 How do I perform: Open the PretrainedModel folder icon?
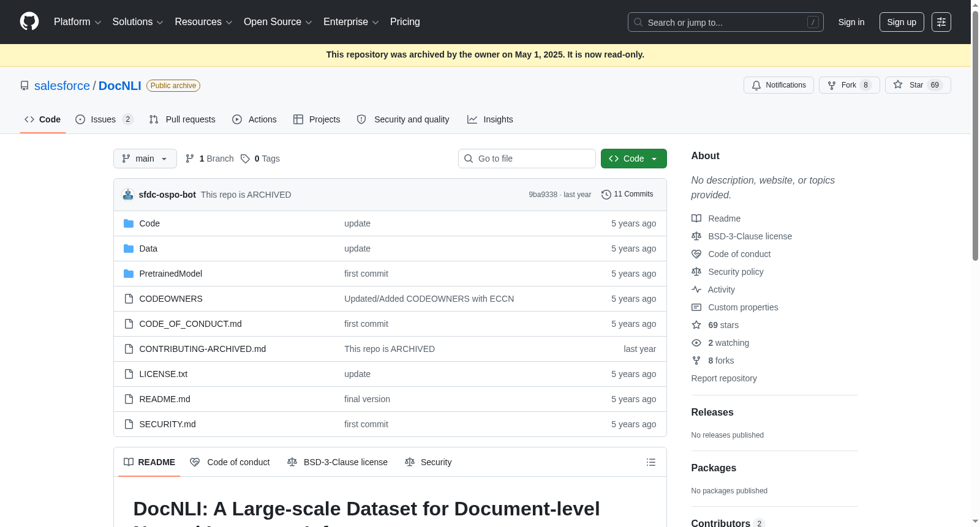click(x=129, y=274)
